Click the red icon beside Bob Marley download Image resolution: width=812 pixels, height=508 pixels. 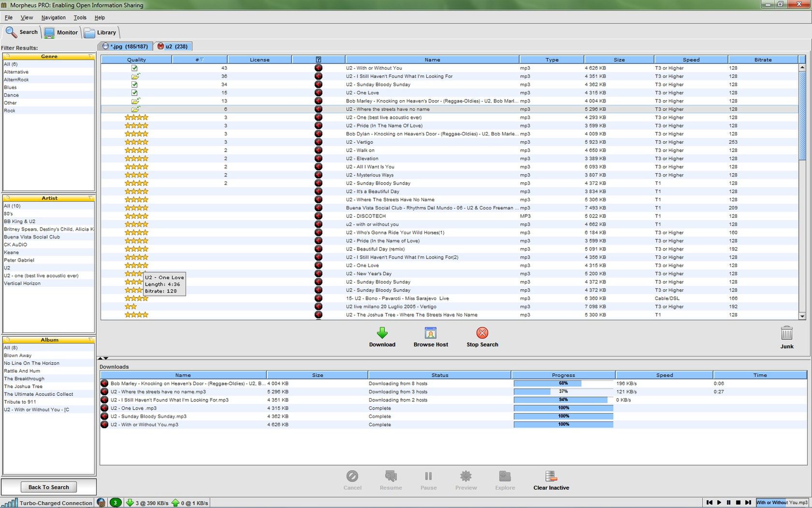click(104, 384)
